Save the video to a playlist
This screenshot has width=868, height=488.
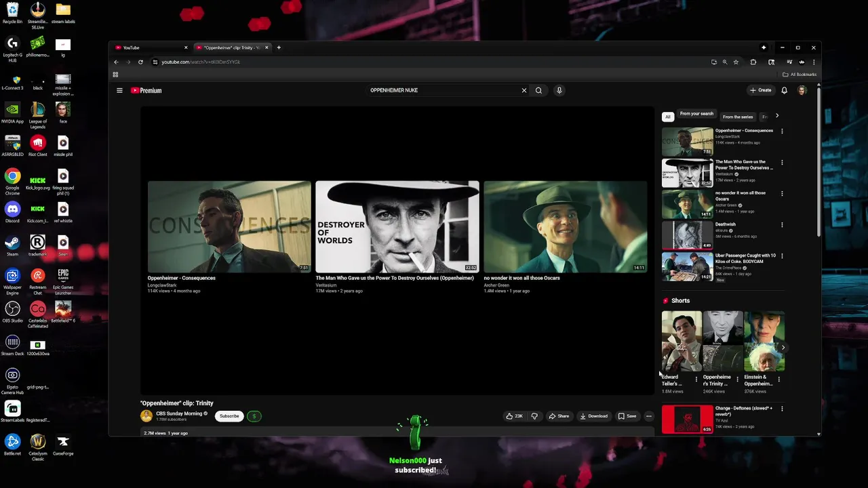[627, 416]
